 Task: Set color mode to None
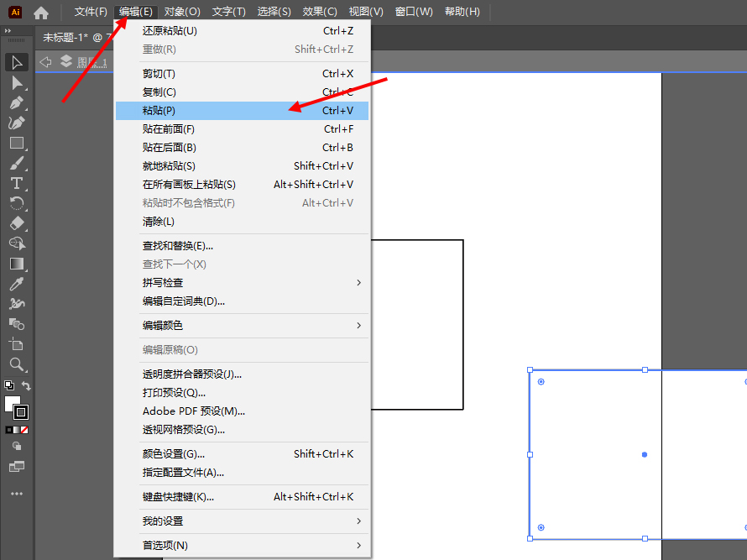pyautogui.click(x=25, y=429)
